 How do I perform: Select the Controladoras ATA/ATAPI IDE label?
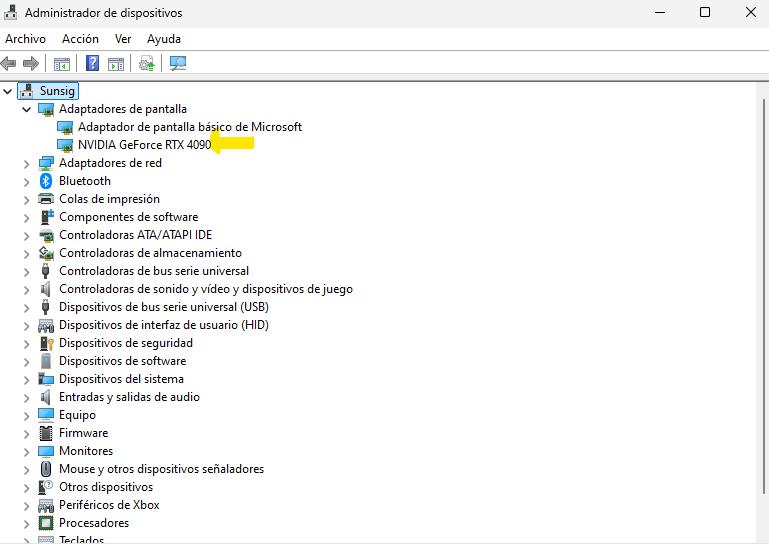135,235
